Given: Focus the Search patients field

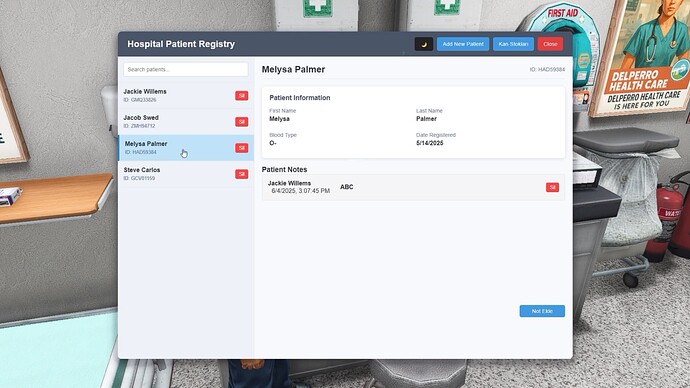Looking at the screenshot, I should coord(186,70).
